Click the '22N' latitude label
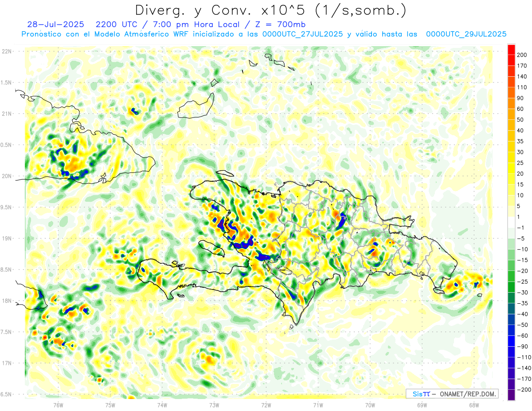The height and width of the screenshot is (411, 532). [x=7, y=51]
